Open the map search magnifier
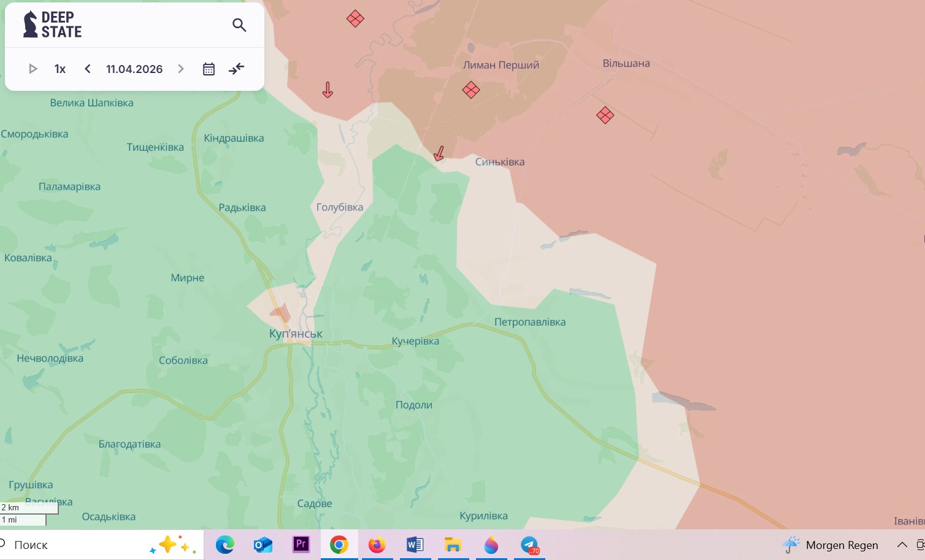Viewport: 925px width, 560px height. [239, 25]
